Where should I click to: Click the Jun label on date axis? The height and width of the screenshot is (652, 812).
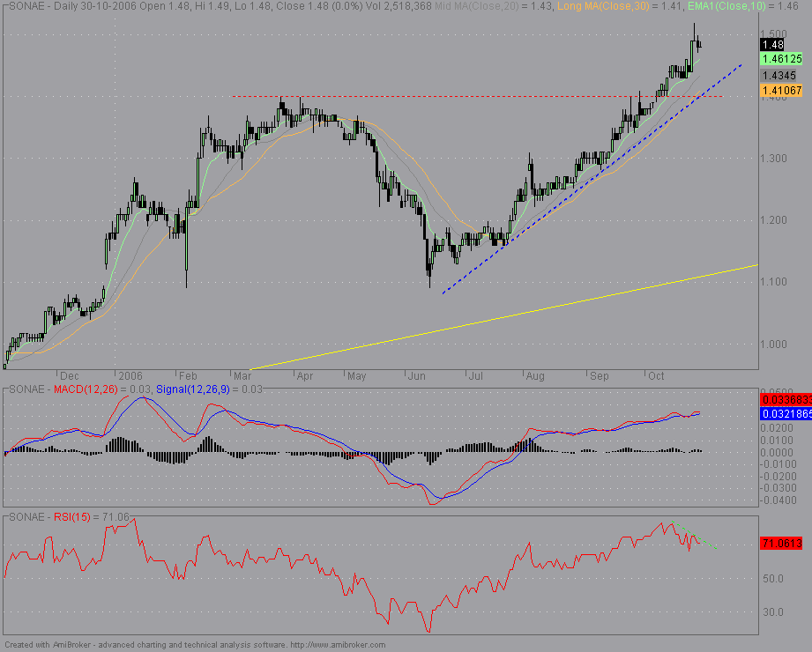point(416,376)
